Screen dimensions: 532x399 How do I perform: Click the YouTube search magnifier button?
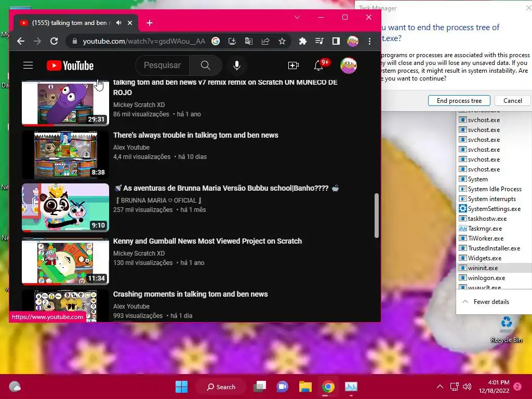coord(206,65)
